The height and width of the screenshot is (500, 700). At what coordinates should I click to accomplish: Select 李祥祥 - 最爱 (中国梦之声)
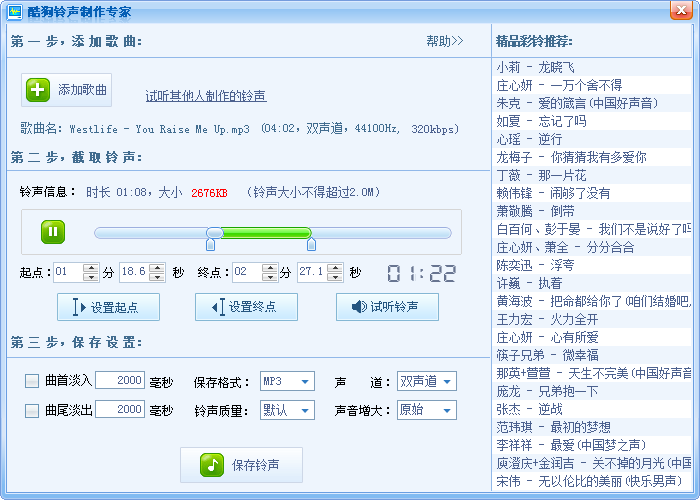click(x=592, y=445)
